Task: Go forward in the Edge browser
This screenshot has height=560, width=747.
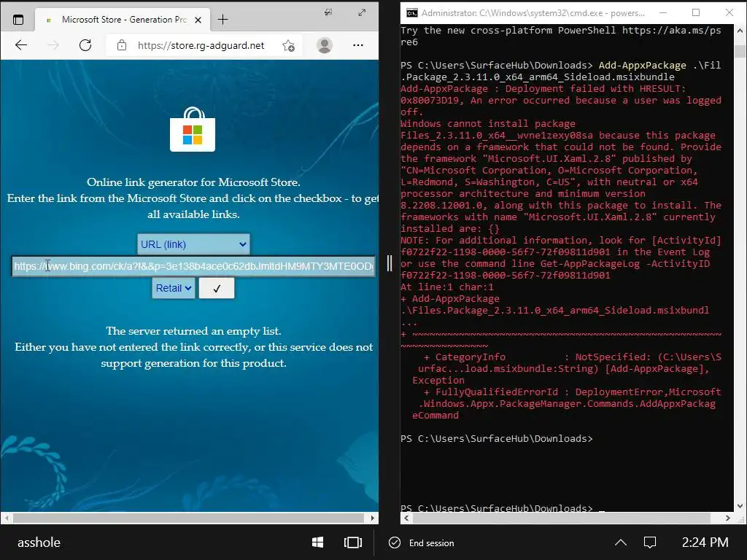Action: 53,45
